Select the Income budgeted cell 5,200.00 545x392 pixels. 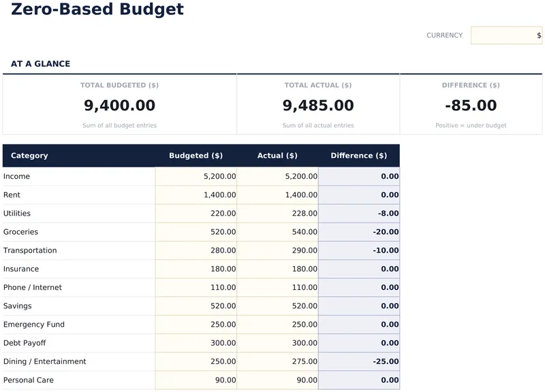click(x=196, y=176)
